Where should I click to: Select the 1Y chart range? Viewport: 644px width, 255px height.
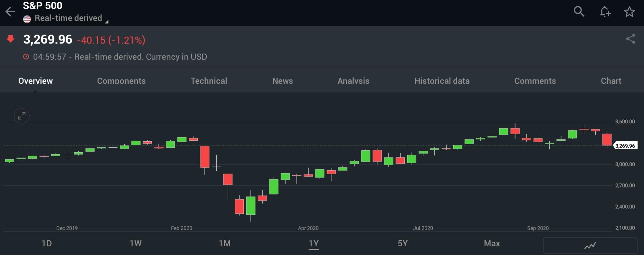pos(314,243)
